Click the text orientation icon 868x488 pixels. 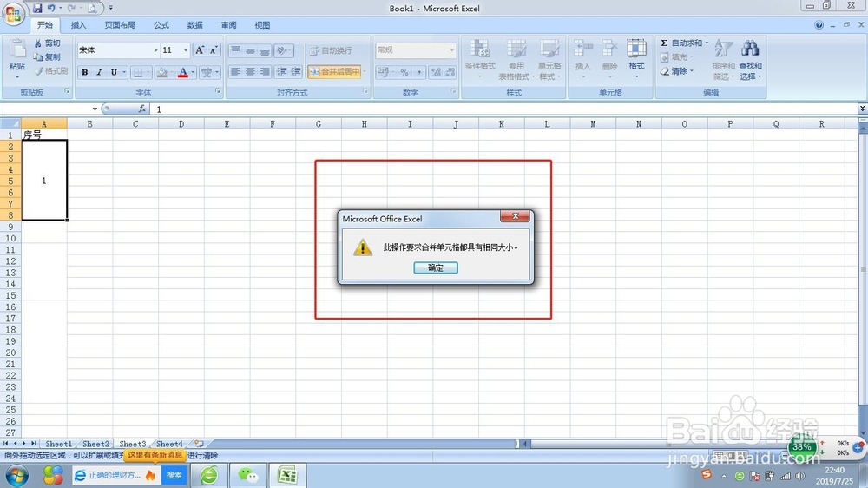[x=282, y=50]
